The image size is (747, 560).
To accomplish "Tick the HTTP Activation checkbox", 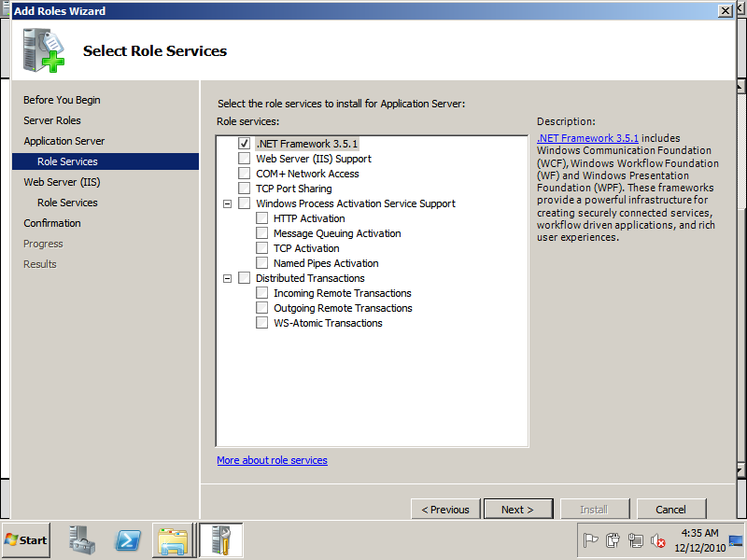I will pyautogui.click(x=261, y=218).
